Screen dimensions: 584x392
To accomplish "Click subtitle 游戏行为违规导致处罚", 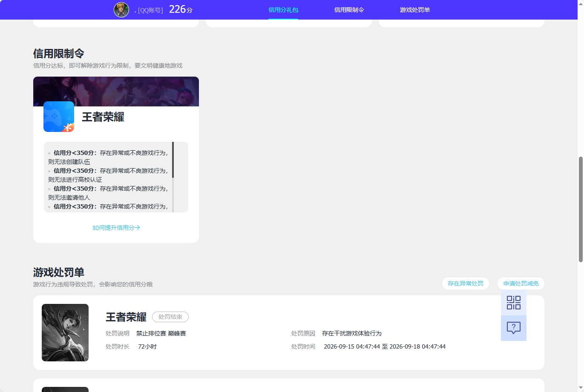I will click(x=93, y=284).
